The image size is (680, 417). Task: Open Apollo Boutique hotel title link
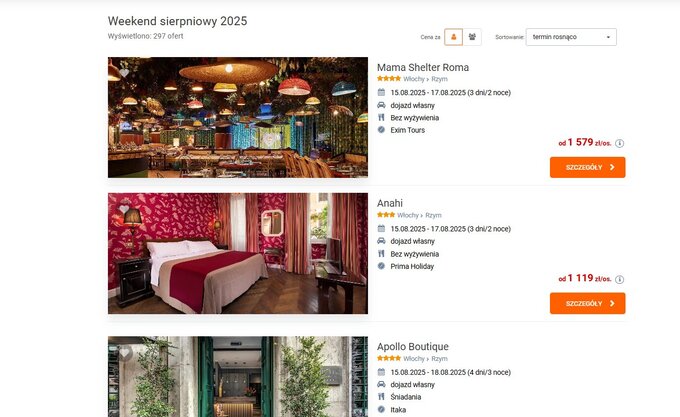413,346
